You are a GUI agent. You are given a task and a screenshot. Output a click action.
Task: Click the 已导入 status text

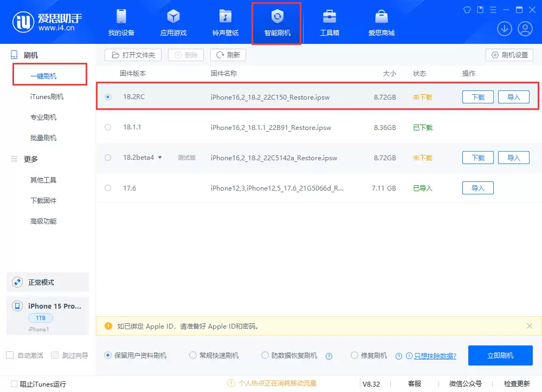point(422,188)
